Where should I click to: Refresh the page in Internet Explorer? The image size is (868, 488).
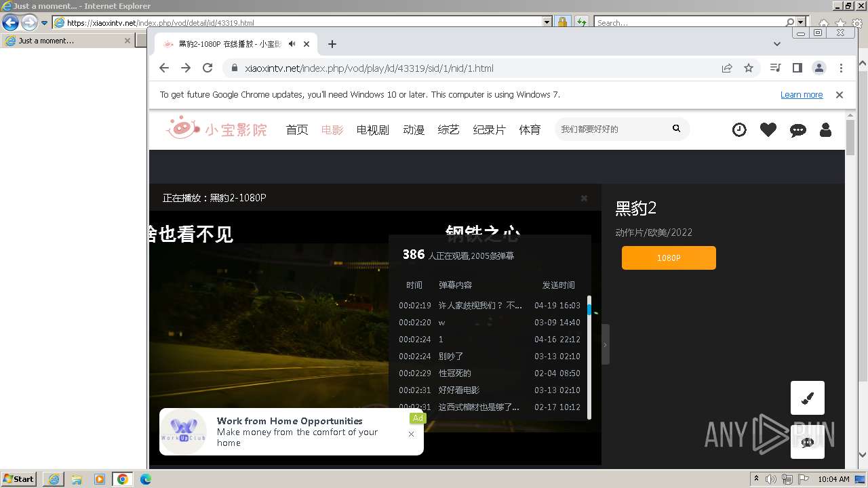[x=581, y=22]
